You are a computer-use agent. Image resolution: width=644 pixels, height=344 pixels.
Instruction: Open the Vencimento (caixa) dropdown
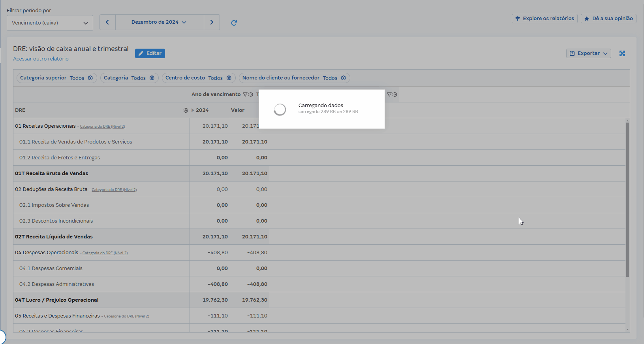click(x=50, y=23)
